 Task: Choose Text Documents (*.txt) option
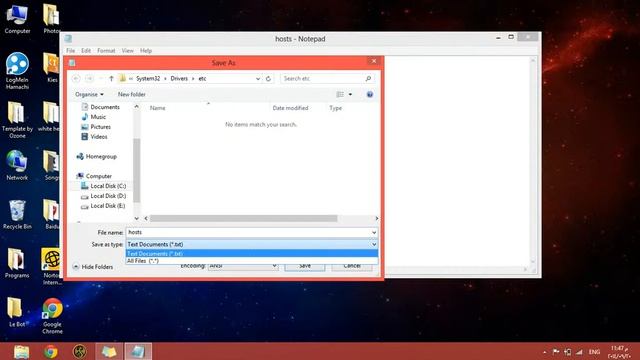(x=251, y=253)
